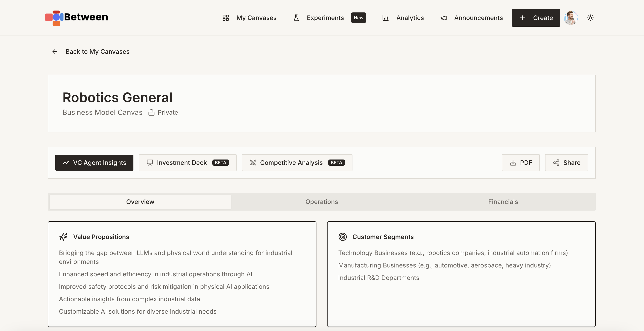Click the Announcements megaphone icon
This screenshot has width=644, height=331.
pos(443,18)
